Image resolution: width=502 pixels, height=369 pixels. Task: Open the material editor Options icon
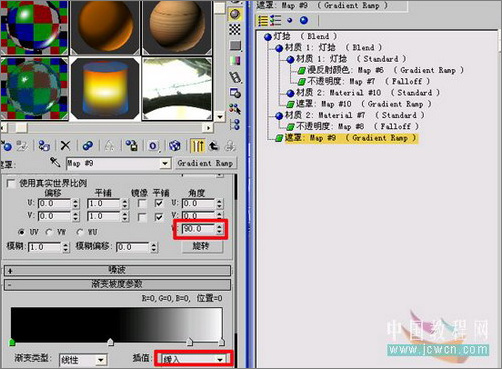click(235, 93)
